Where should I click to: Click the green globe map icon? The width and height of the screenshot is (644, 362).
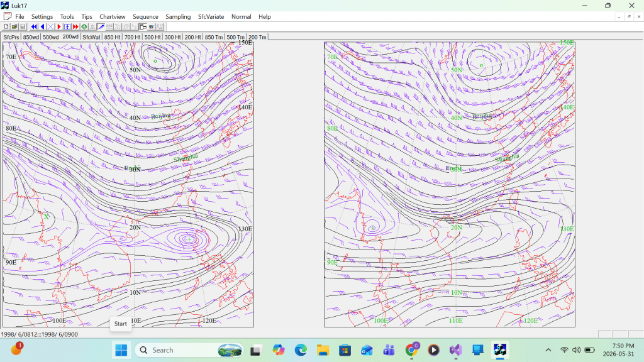84,26
